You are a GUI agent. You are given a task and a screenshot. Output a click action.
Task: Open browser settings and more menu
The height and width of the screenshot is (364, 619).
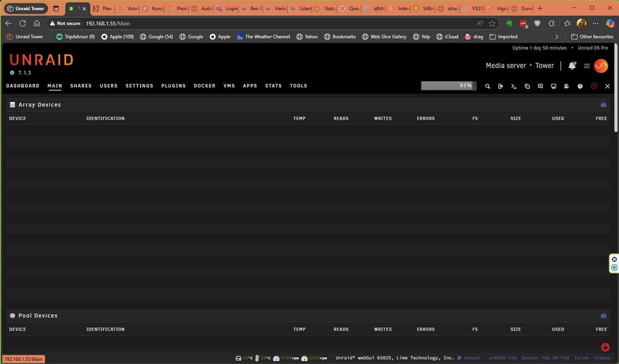[595, 24]
